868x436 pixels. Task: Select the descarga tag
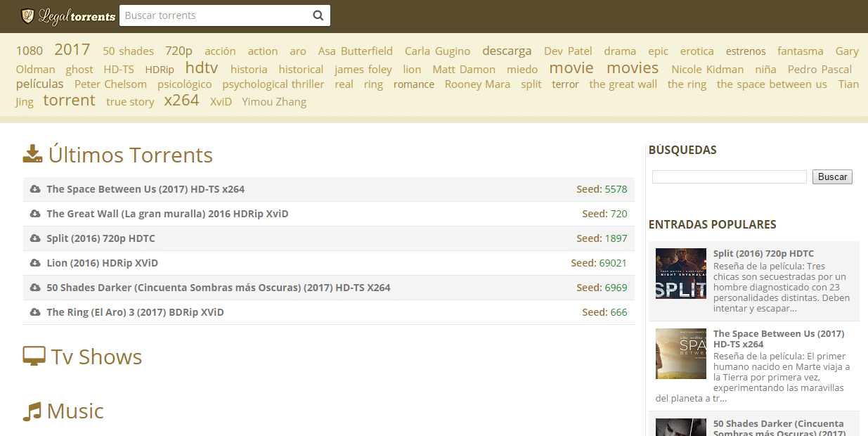pos(507,51)
